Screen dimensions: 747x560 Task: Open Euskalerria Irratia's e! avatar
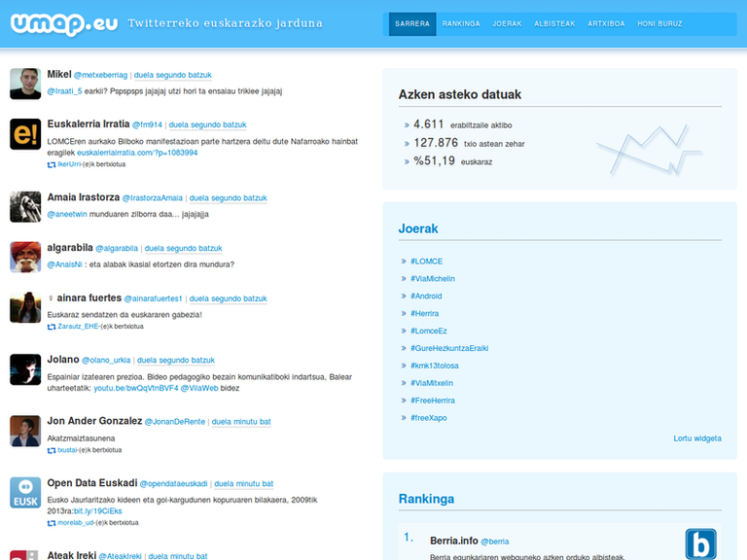pyautogui.click(x=25, y=134)
